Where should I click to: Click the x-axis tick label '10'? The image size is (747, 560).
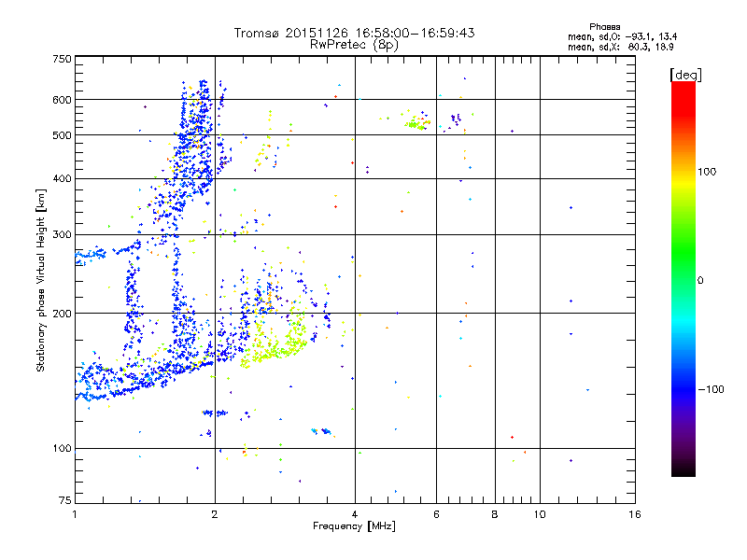pos(540,514)
